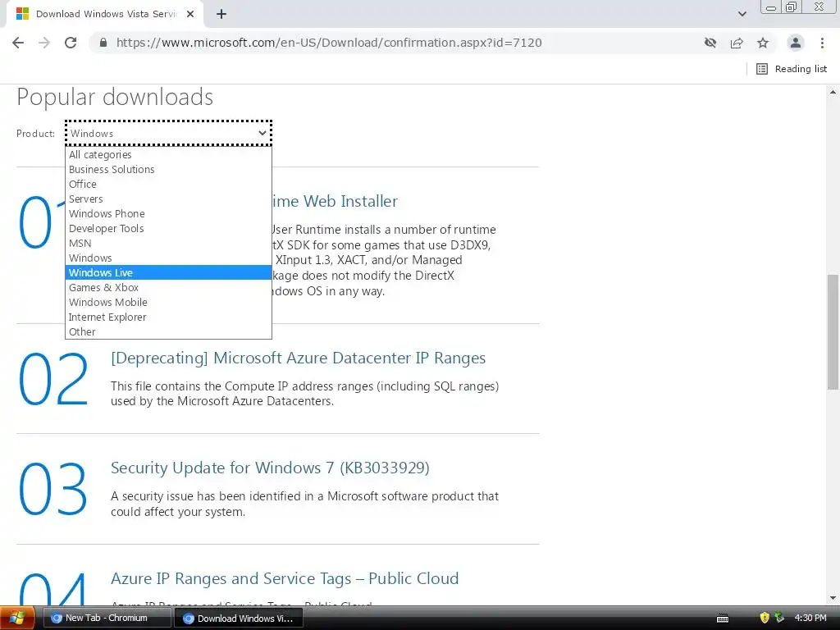Click the address bar URL
The height and width of the screenshot is (630, 840).
point(329,43)
